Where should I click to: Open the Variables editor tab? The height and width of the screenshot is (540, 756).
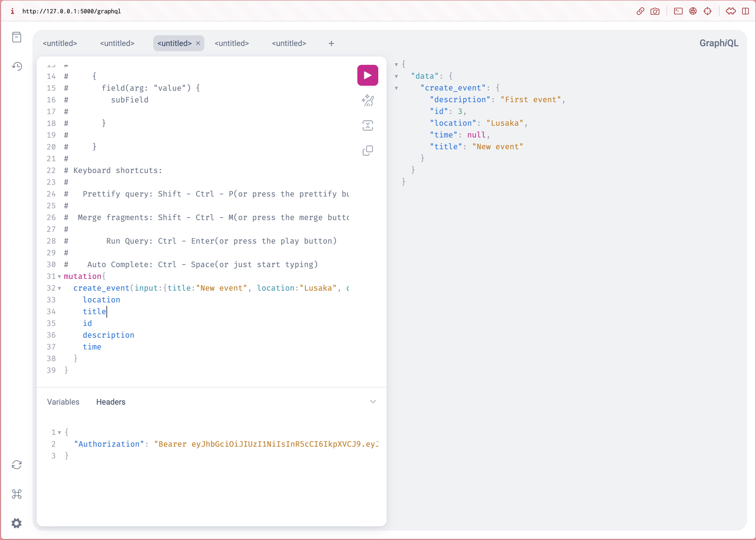(63, 402)
